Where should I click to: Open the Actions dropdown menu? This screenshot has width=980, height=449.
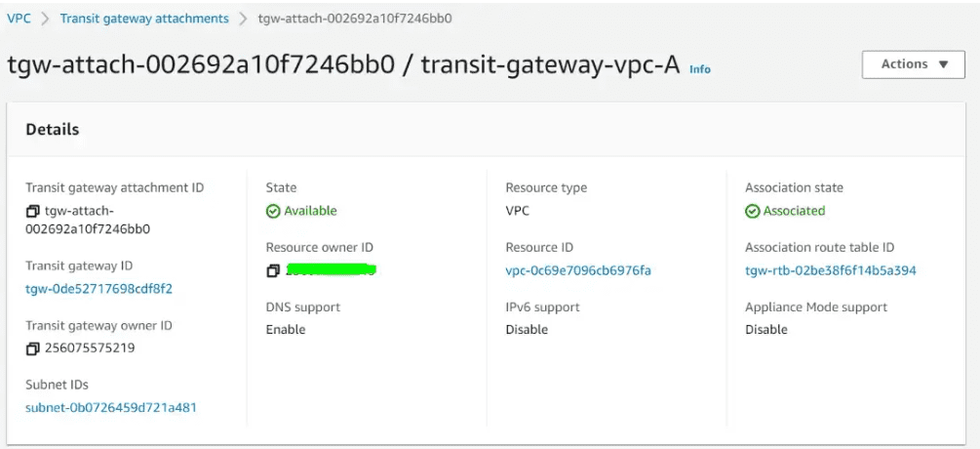click(x=913, y=64)
